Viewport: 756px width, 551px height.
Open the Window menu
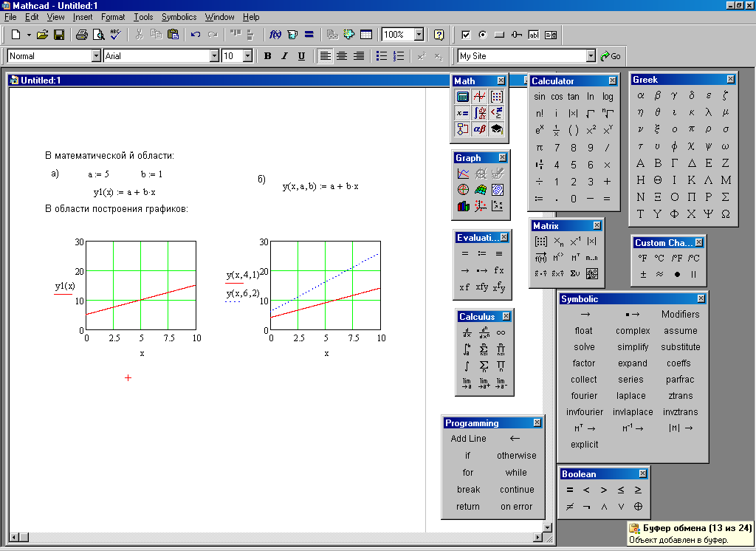[x=219, y=17]
